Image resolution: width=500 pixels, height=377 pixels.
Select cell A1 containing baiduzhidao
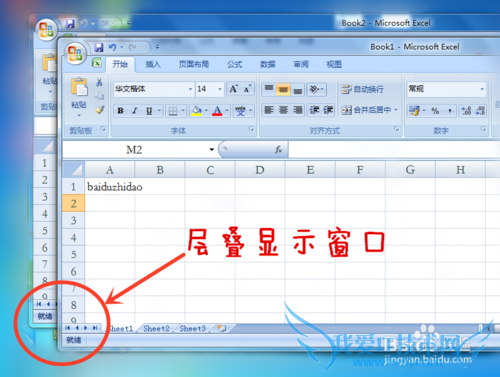click(110, 187)
